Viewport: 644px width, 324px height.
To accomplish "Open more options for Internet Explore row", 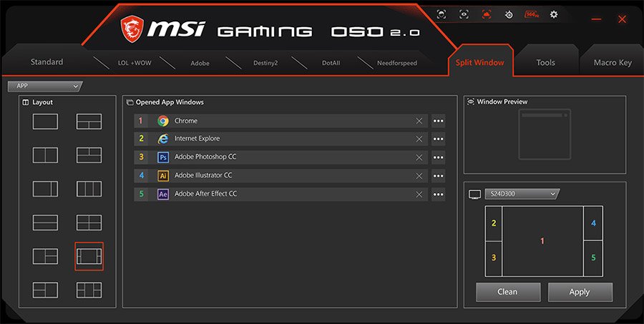I will point(438,139).
